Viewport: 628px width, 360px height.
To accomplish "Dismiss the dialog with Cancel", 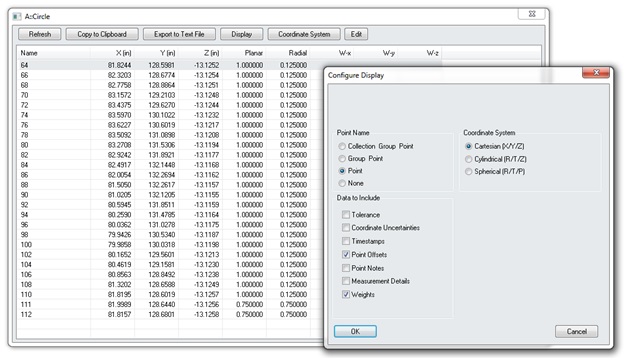I will tap(576, 332).
